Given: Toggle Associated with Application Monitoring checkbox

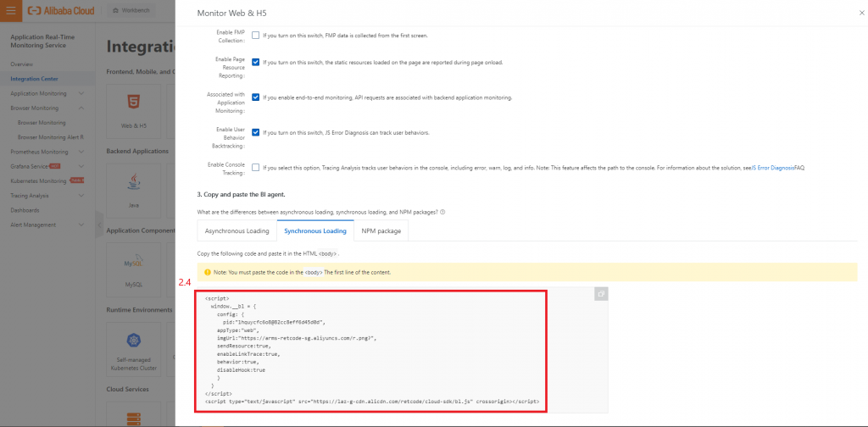Looking at the screenshot, I should [255, 97].
